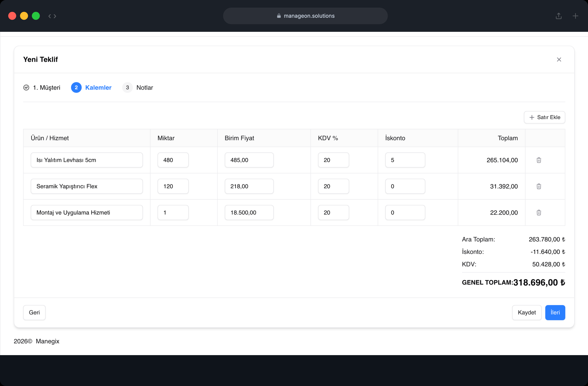Delete the Seramik Yapıştırıcı Flex row
588x386 pixels.
coord(539,186)
